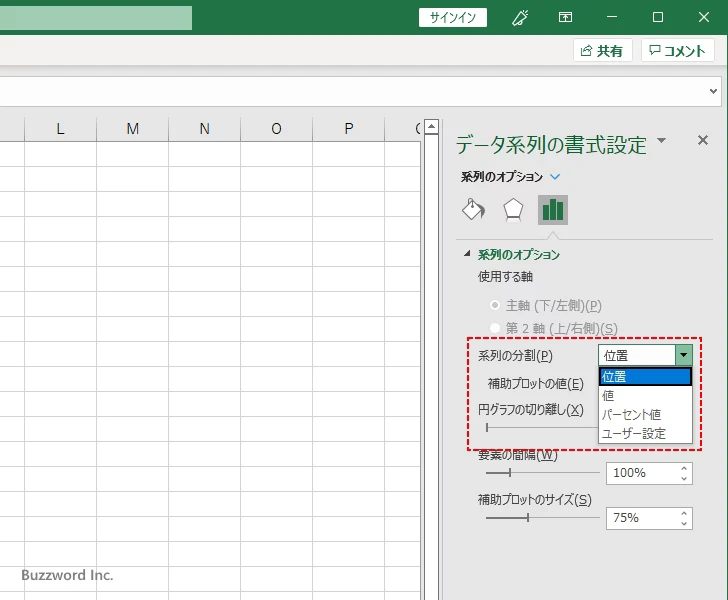728x600 pixels.
Task: Open the Effects pentagon tab
Action: 513,210
